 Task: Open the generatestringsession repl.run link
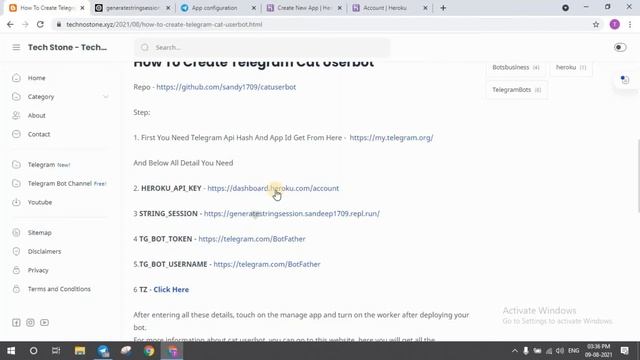pos(291,213)
